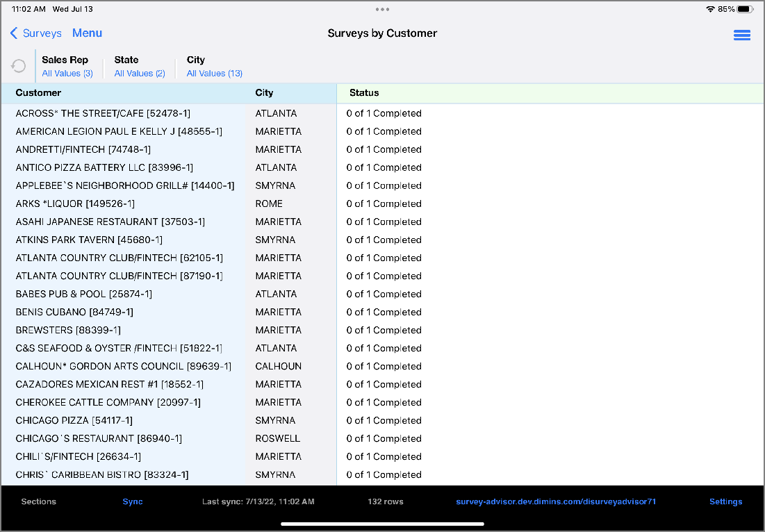Tap the battery icon in status bar

pyautogui.click(x=745, y=10)
